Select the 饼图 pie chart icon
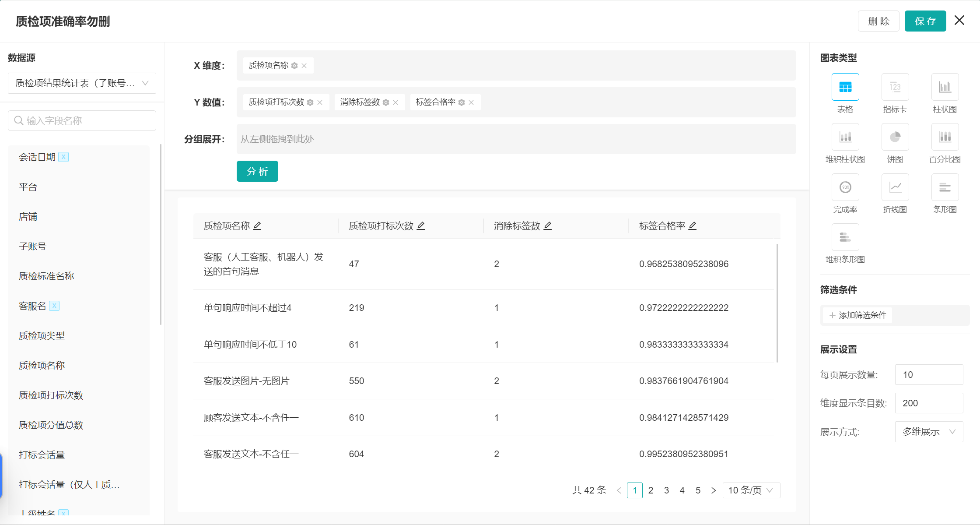Image resolution: width=980 pixels, height=525 pixels. coord(895,137)
